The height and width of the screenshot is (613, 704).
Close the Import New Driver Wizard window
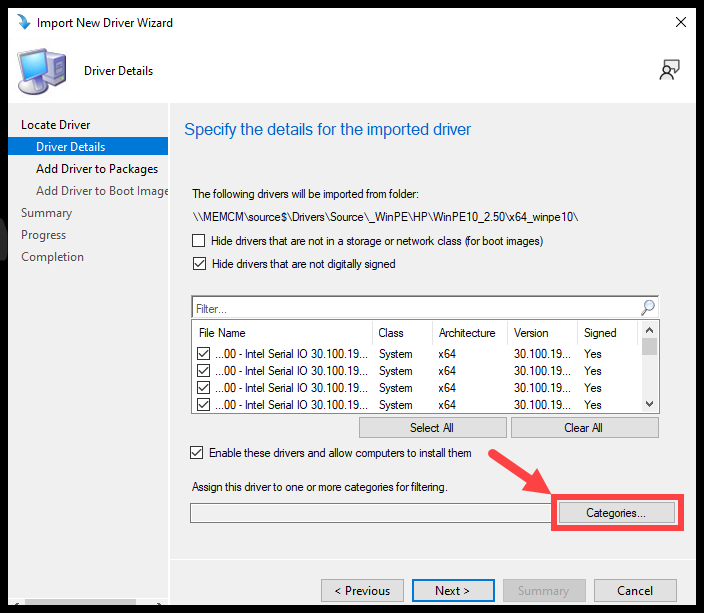681,22
